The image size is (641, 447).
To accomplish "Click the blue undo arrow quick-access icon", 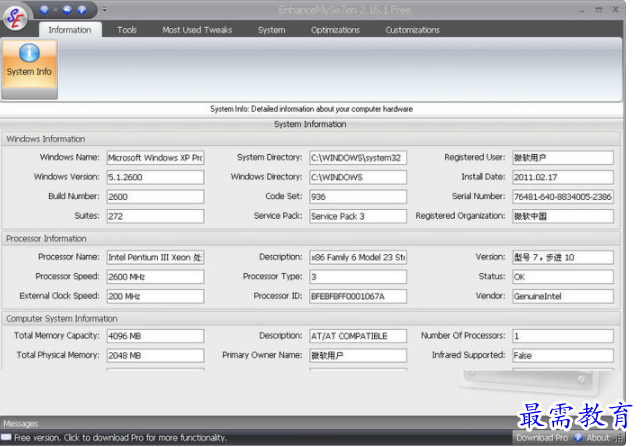I will [x=65, y=10].
